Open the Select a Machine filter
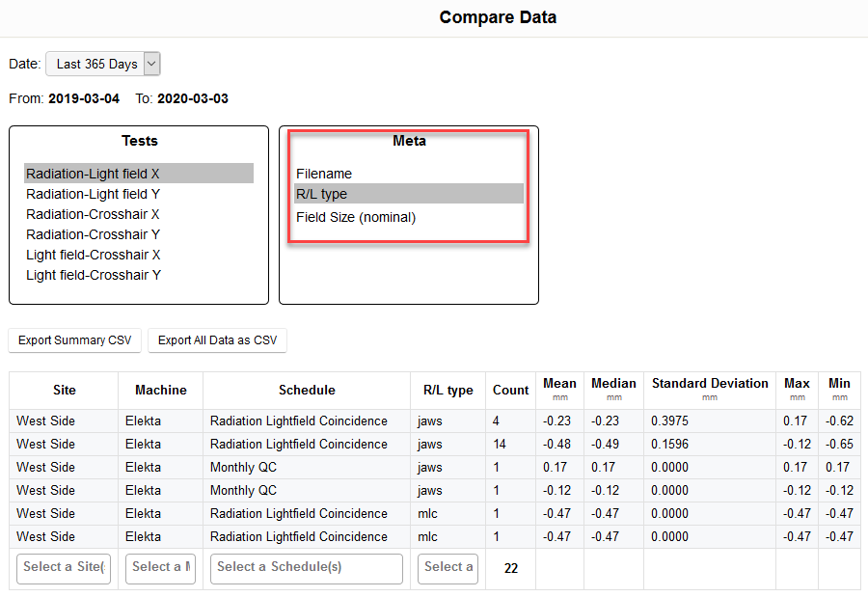The image size is (868, 597). (160, 567)
